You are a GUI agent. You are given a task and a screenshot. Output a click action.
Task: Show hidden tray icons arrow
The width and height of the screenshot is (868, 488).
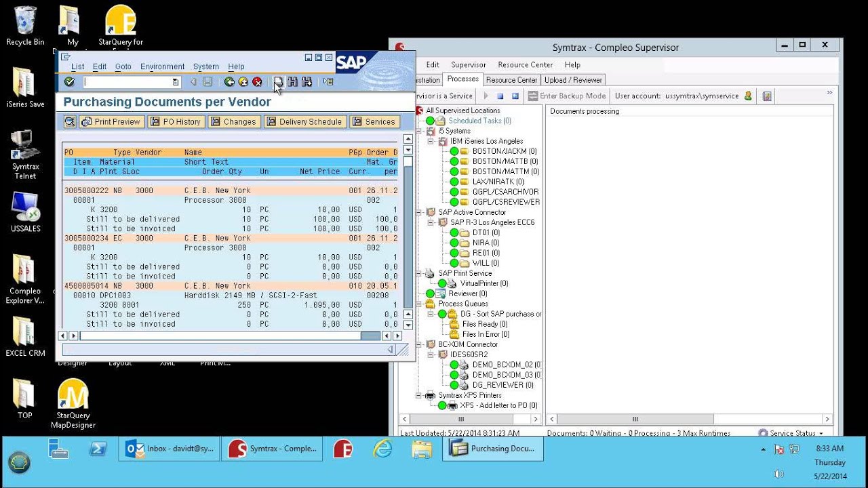764,449
